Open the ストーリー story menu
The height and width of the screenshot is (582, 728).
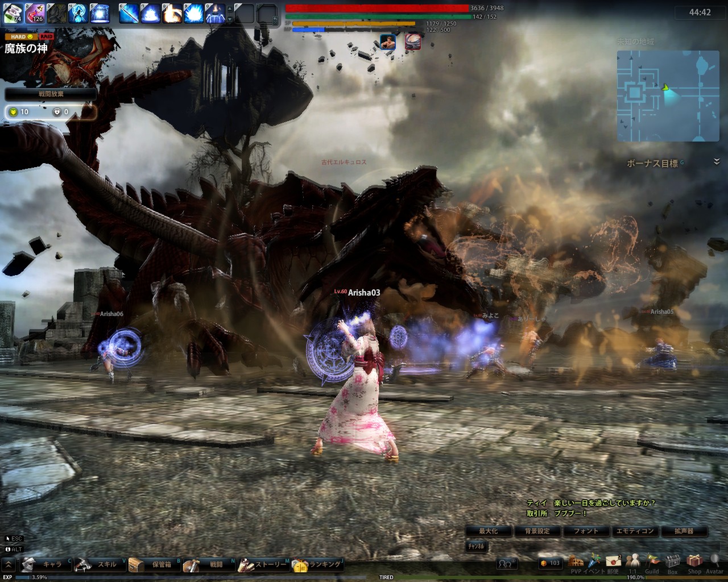coord(264,564)
